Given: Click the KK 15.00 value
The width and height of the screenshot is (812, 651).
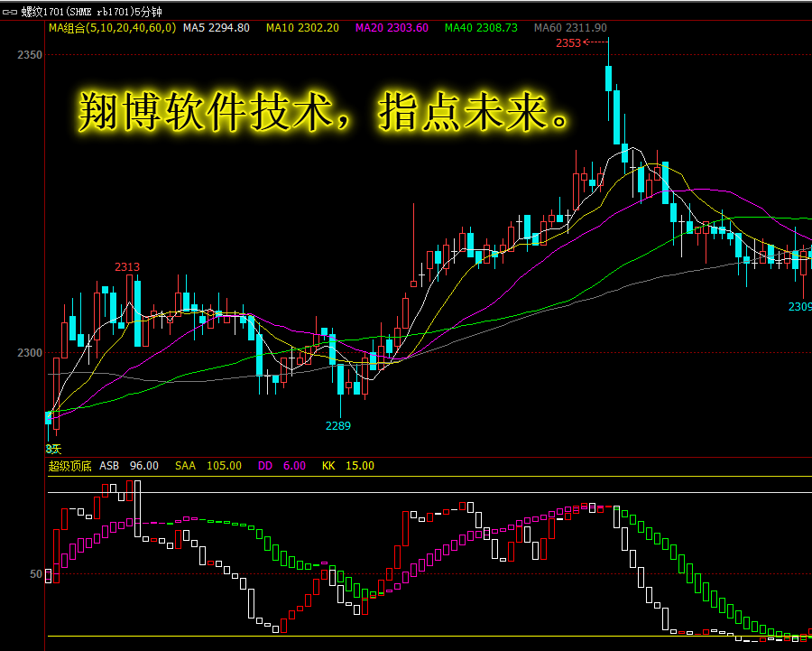Looking at the screenshot, I should click(x=348, y=466).
